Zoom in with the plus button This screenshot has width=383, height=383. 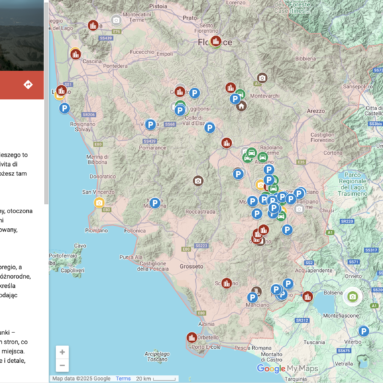62,352
